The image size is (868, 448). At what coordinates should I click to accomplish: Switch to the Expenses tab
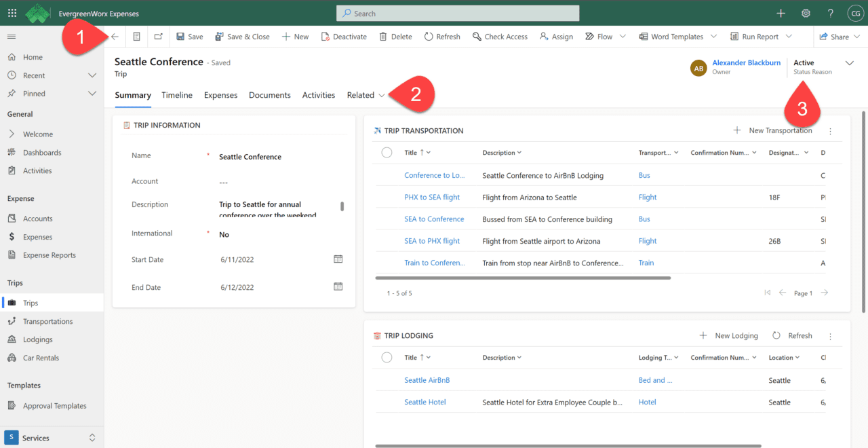pos(220,95)
